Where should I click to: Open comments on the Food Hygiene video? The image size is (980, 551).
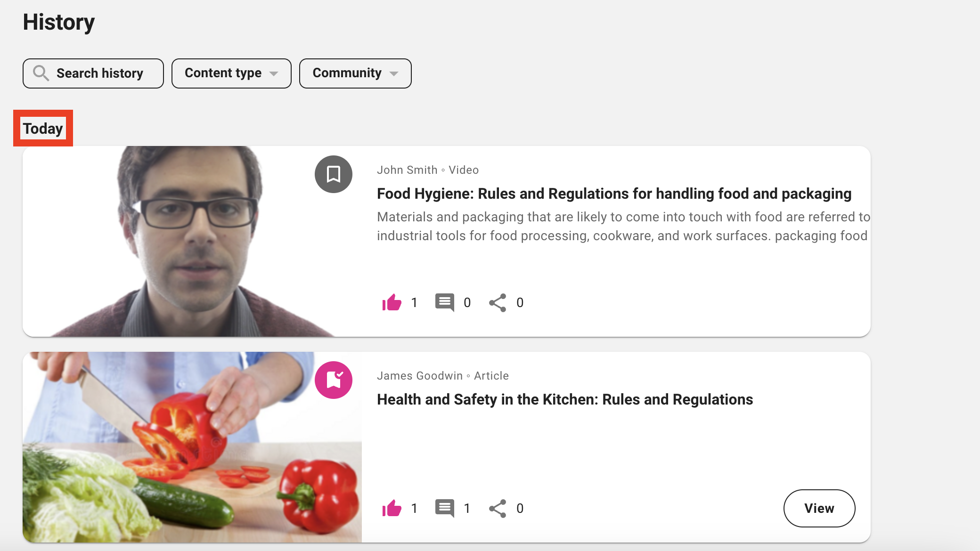[444, 302]
